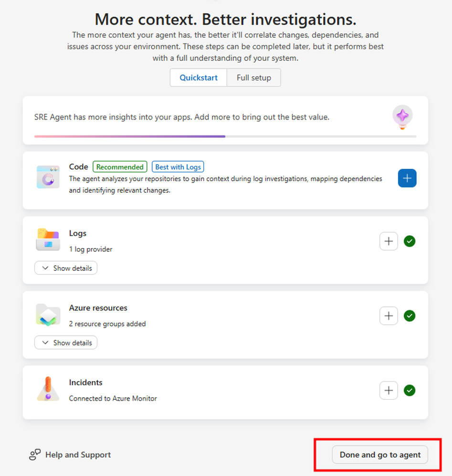Add incident source with plus icon
This screenshot has width=452, height=476.
pyautogui.click(x=389, y=391)
